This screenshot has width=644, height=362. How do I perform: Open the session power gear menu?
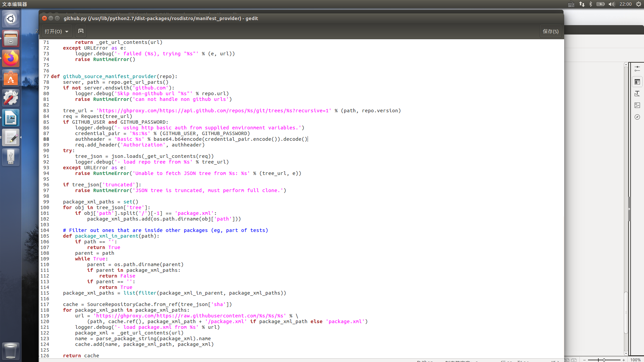click(639, 4)
